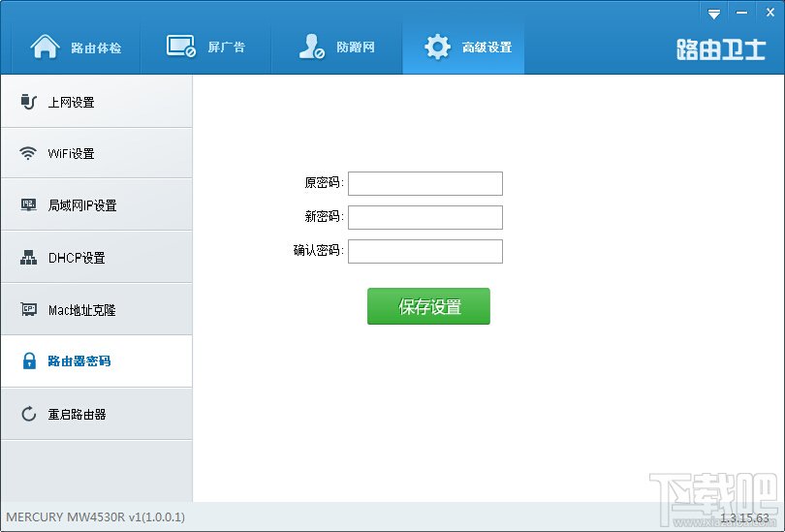Open the title bar dropdown menu arrow

(714, 14)
